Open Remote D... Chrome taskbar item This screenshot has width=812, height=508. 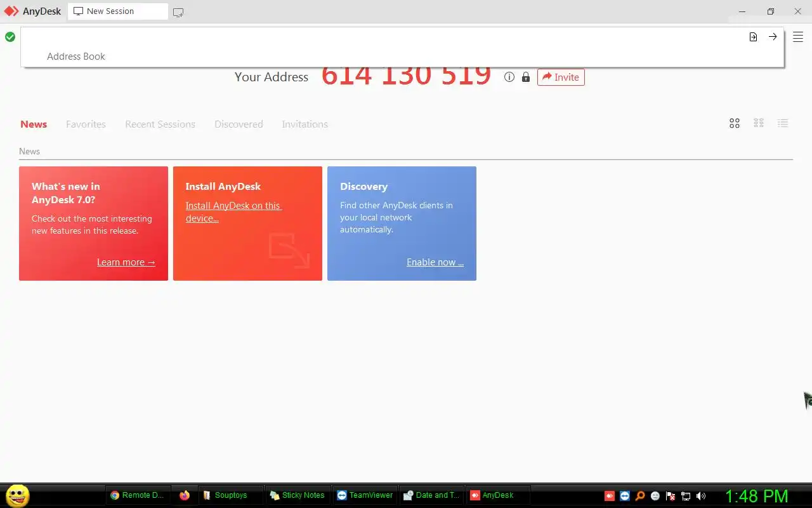[138, 495]
